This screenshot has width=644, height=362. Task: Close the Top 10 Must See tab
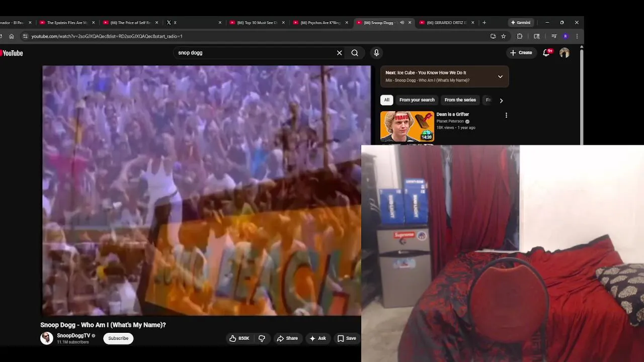[283, 23]
